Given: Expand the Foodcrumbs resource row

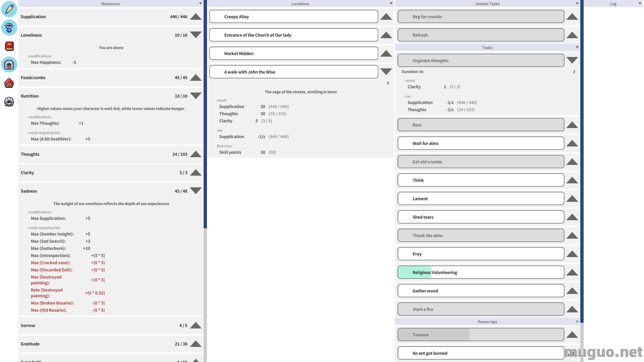Looking at the screenshot, I should pyautogui.click(x=196, y=78).
